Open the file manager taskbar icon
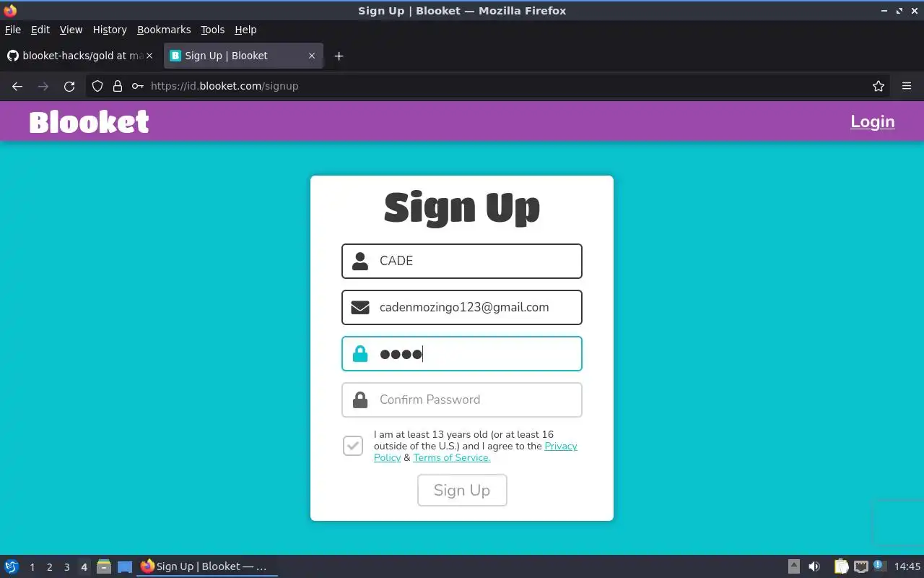The width and height of the screenshot is (924, 578). [104, 566]
